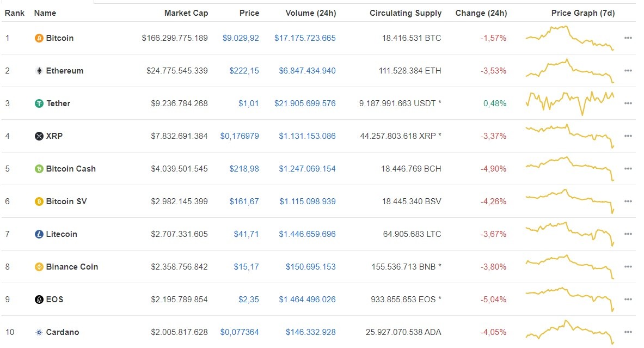Open the options menu on the Tether row

click(629, 103)
